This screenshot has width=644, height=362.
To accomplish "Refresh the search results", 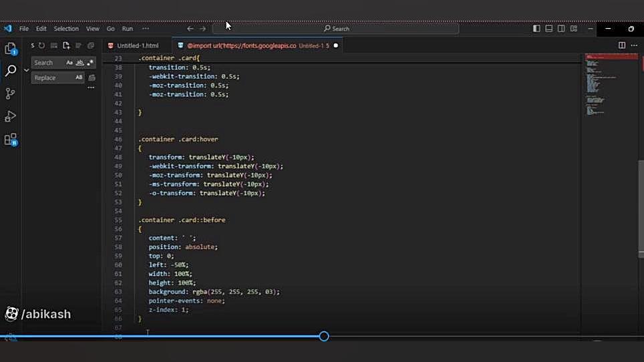I will click(x=41, y=45).
